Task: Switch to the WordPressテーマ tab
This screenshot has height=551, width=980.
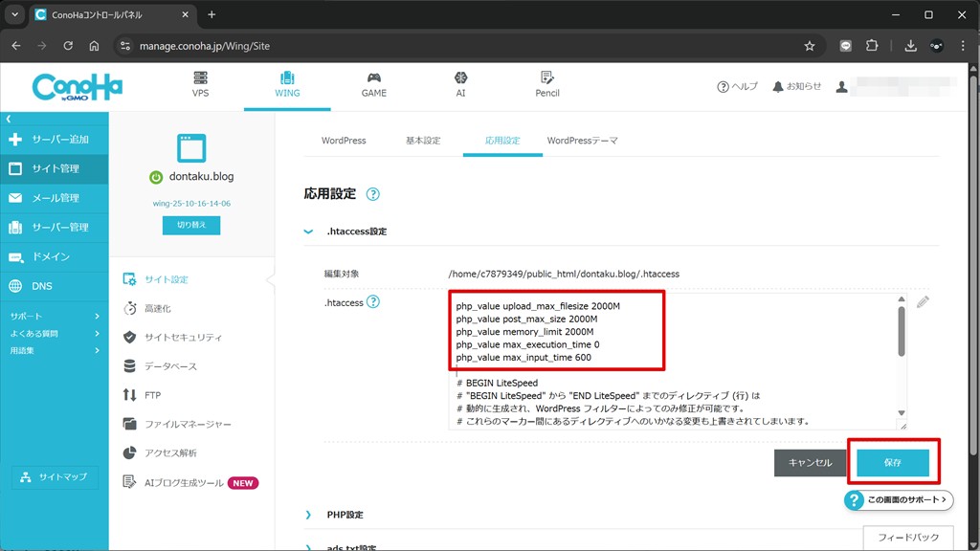Action: tap(583, 141)
